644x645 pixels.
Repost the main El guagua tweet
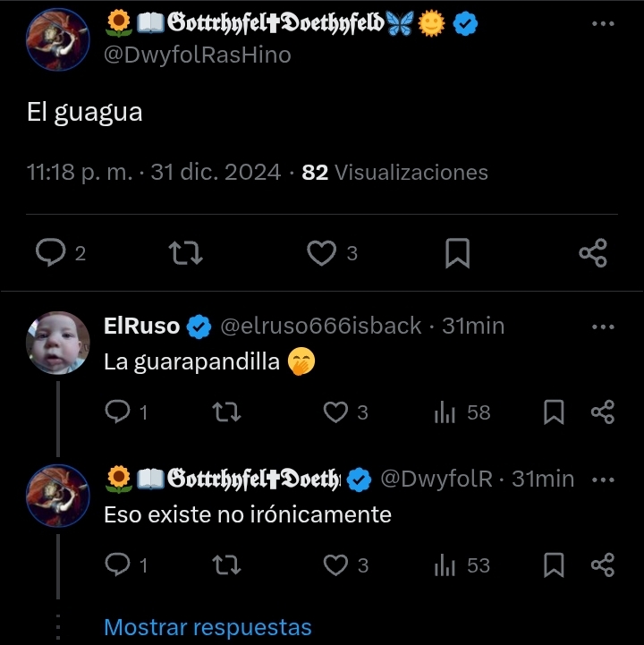[186, 252]
